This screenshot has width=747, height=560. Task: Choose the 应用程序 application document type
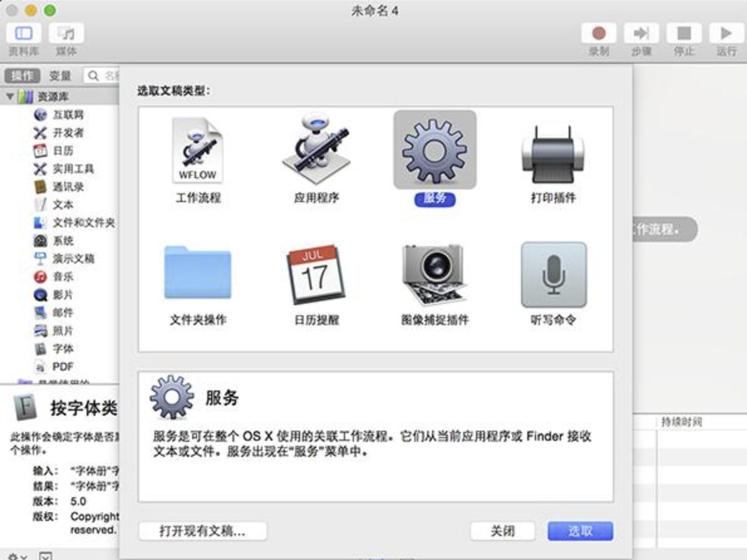(x=316, y=159)
